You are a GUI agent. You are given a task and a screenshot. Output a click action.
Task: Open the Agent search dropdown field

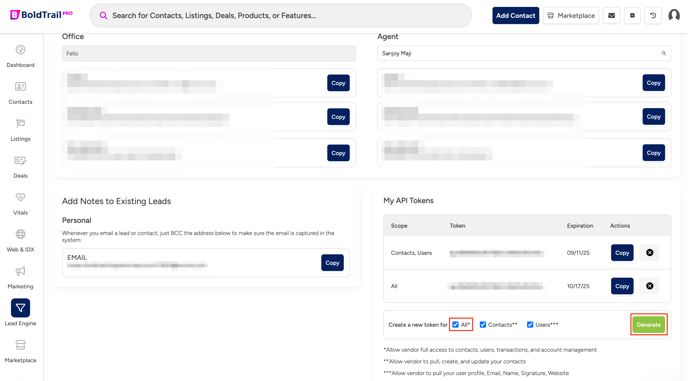click(x=524, y=54)
